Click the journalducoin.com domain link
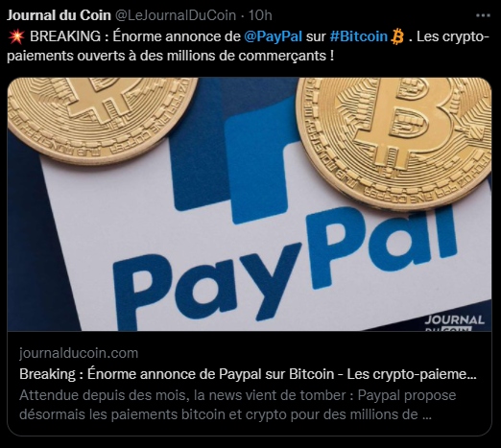 79,353
